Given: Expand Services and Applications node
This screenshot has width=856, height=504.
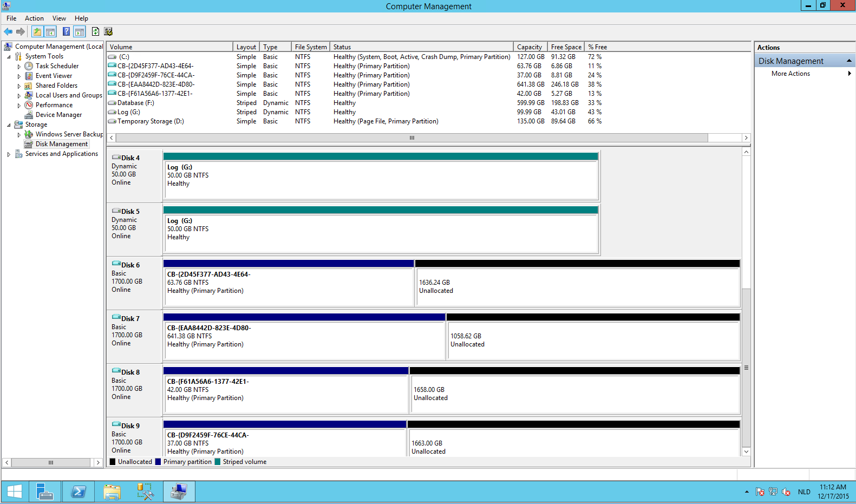Looking at the screenshot, I should click(9, 154).
